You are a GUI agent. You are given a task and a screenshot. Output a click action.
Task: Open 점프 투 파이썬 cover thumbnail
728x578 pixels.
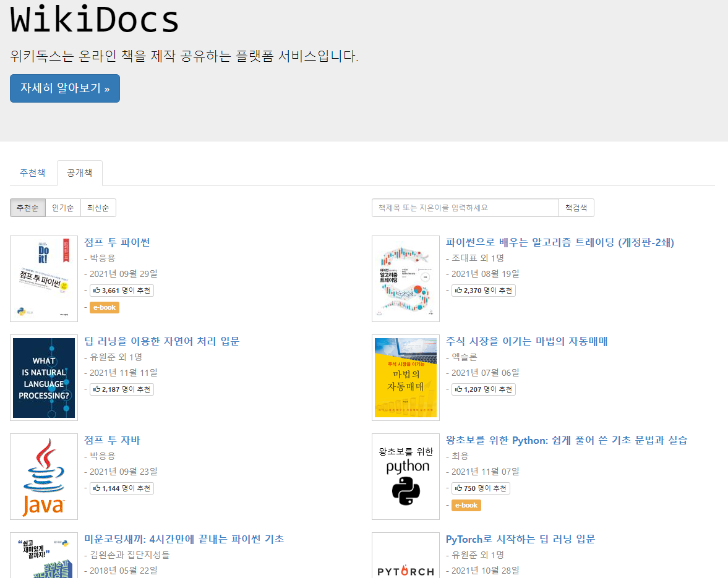(x=44, y=279)
